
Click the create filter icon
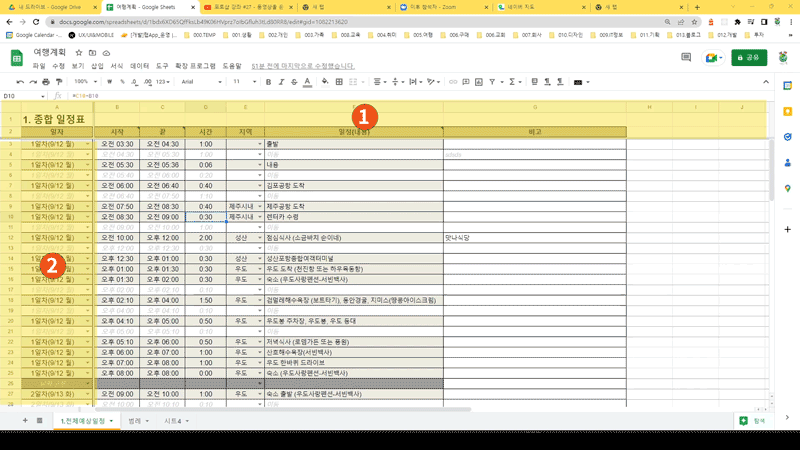(x=492, y=82)
